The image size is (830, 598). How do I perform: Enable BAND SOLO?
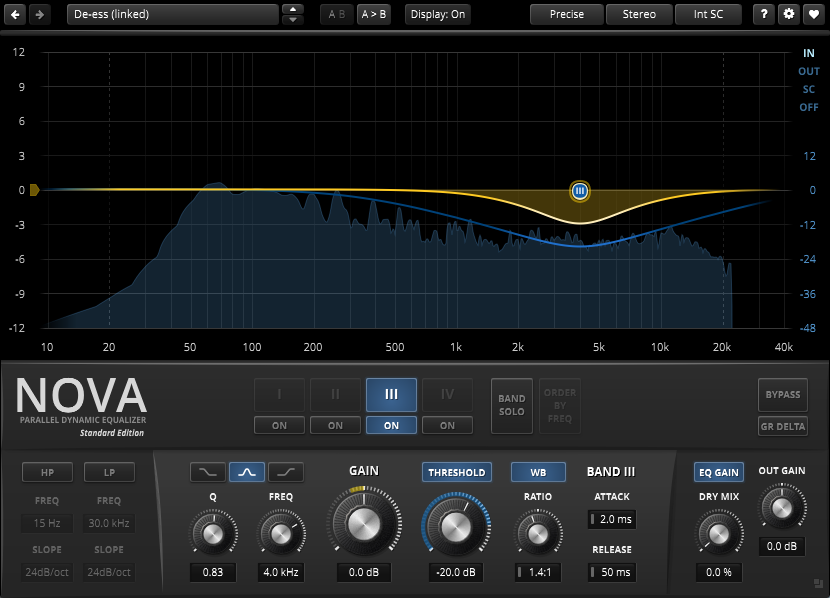click(x=511, y=405)
